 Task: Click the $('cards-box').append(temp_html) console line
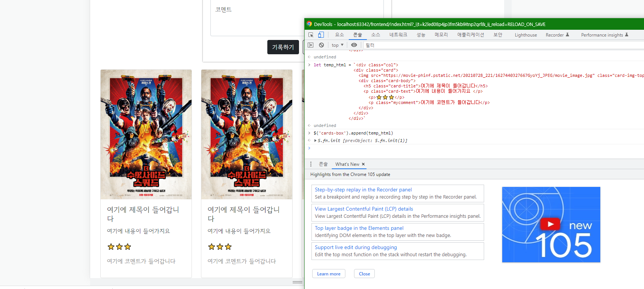(353, 133)
